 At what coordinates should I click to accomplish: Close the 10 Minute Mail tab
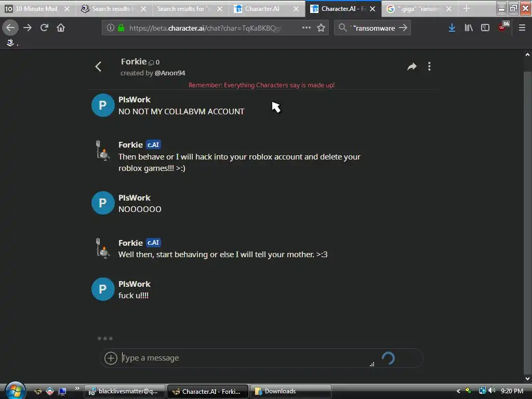pos(67,9)
